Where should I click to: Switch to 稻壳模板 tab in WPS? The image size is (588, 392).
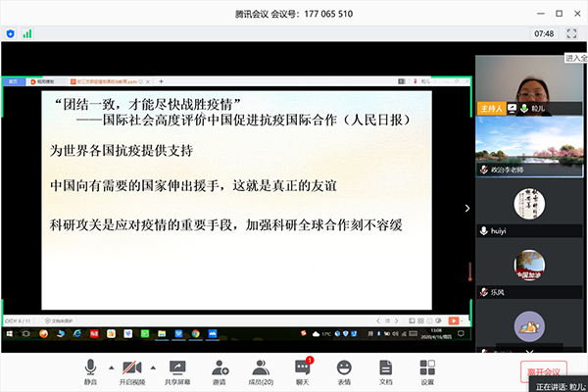click(44, 81)
